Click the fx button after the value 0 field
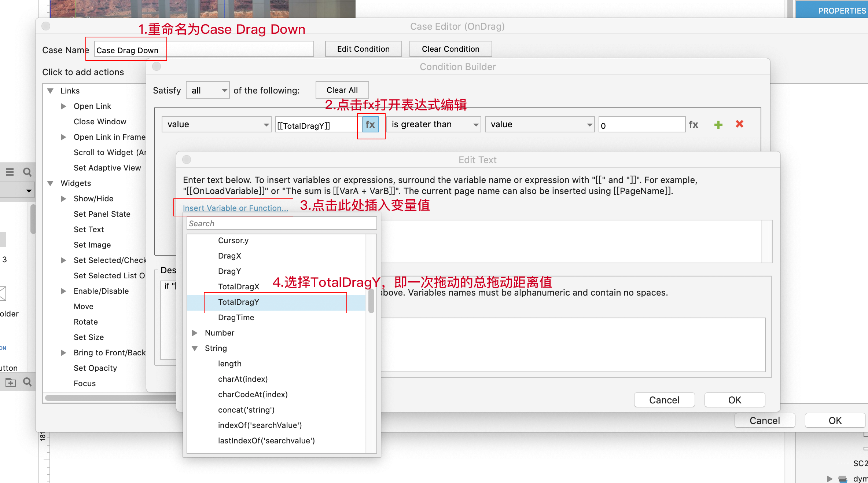This screenshot has height=483, width=868. point(694,125)
